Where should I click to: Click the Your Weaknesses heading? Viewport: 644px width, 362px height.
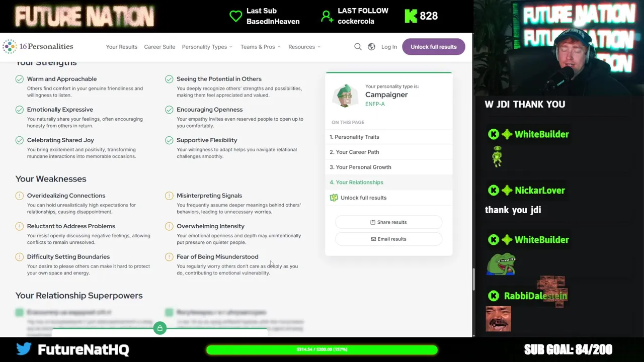coord(51,179)
